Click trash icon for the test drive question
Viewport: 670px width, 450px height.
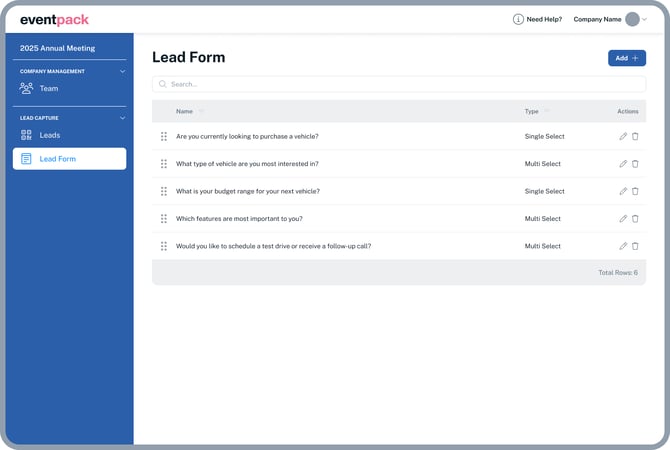click(635, 246)
